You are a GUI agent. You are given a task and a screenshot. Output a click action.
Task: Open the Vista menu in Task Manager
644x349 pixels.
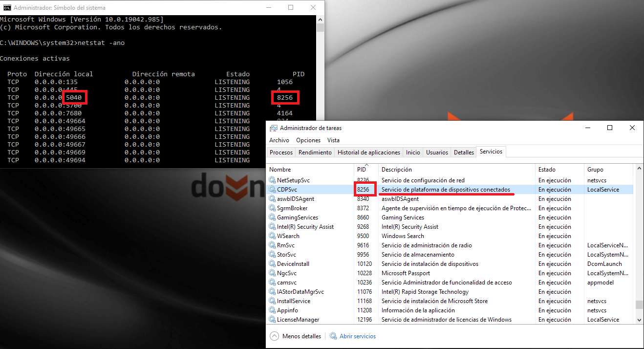click(333, 140)
